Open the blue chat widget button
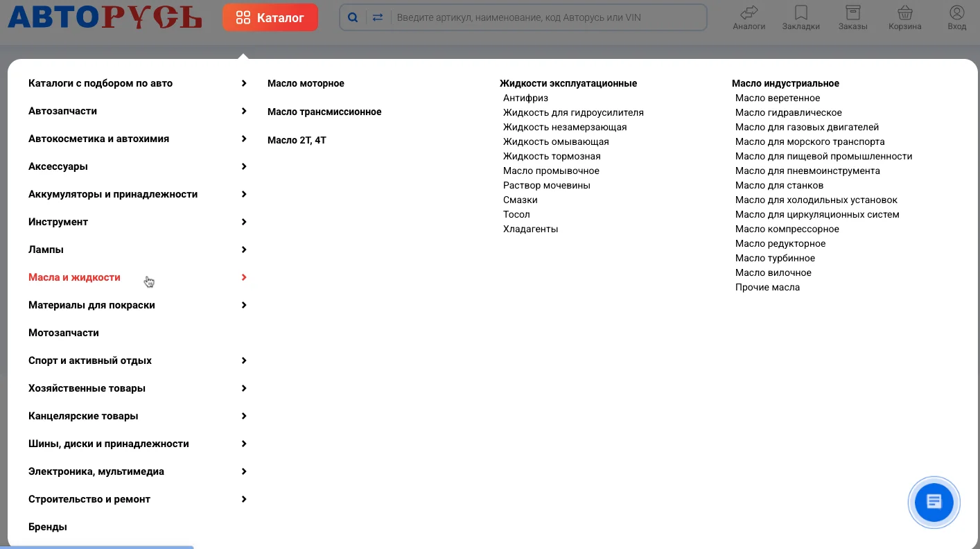 click(934, 502)
